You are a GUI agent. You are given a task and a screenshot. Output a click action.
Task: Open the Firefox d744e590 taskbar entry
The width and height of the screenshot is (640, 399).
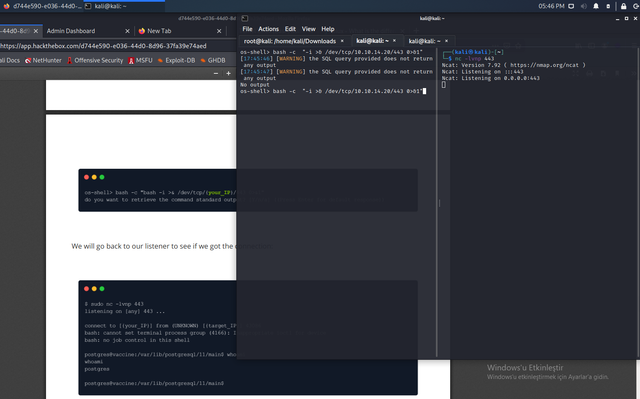tap(41, 6)
